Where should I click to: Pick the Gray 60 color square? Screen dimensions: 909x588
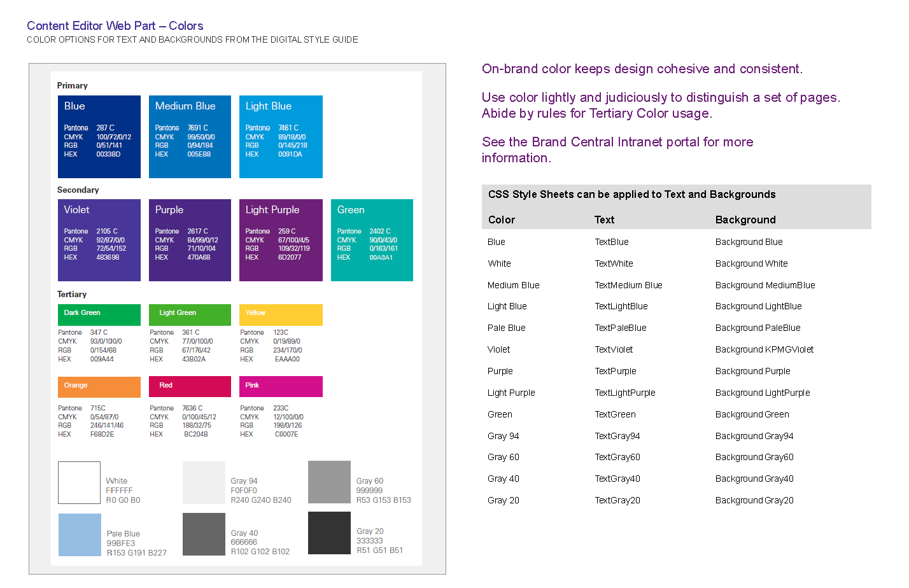pos(329,482)
